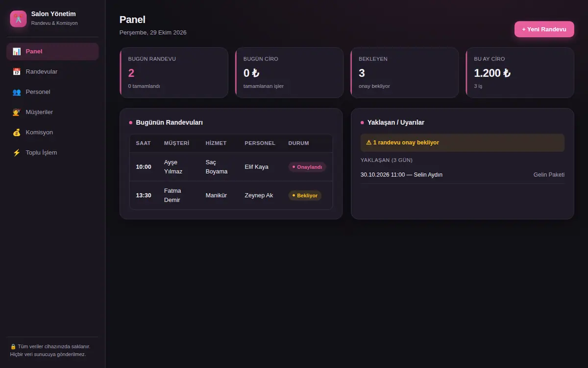588x368 pixels.
Task: Click the Gelin Paketi service label
Action: (549, 175)
